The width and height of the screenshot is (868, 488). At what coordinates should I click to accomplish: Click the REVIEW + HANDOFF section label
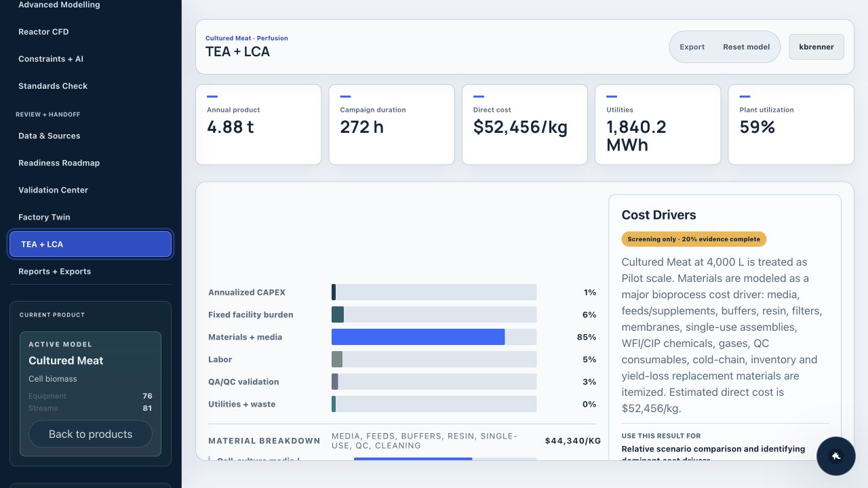(x=47, y=115)
